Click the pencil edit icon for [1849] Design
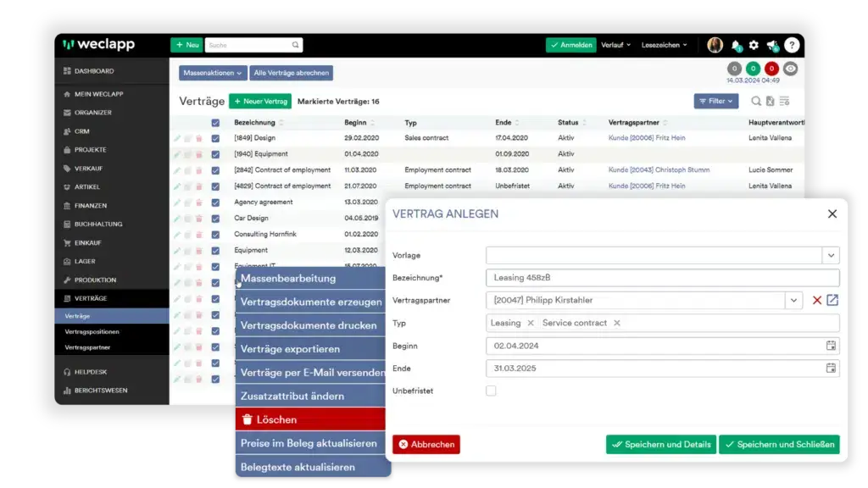 coord(177,138)
